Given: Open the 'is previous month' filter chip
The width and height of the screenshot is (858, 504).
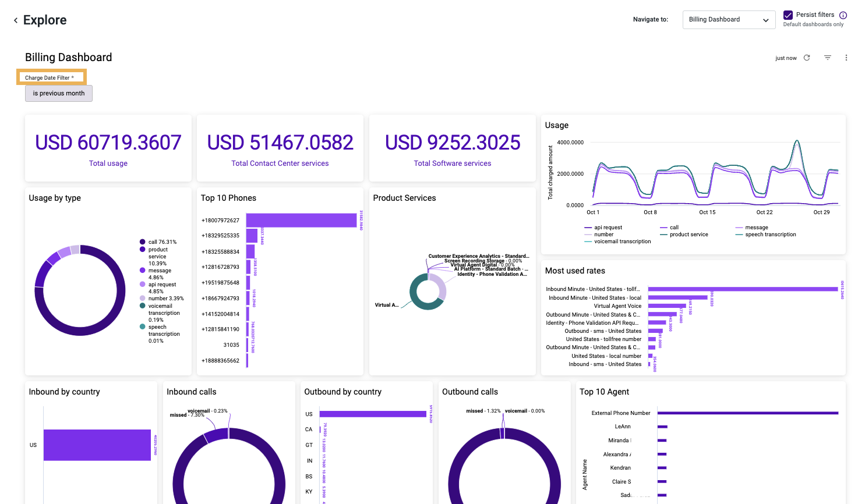Looking at the screenshot, I should 58,93.
